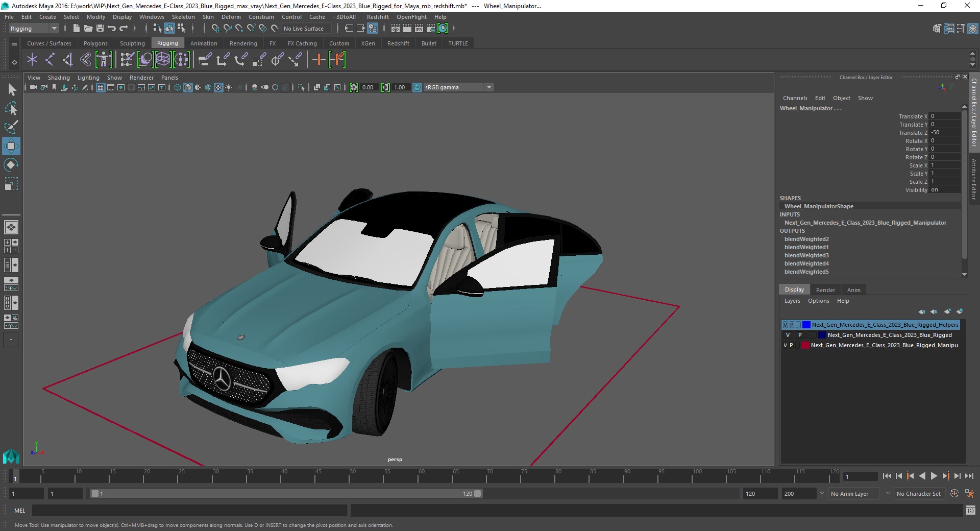Click the MEL command line language label
Image resolution: width=980 pixels, height=531 pixels.
[19, 510]
